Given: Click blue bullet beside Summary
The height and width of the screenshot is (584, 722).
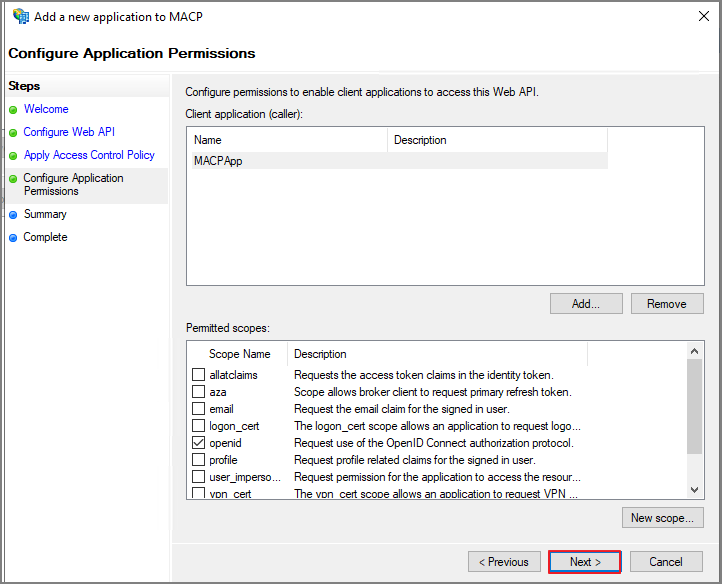Looking at the screenshot, I should 13,215.
